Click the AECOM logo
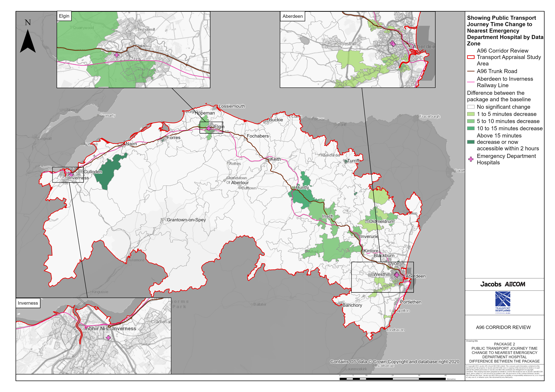 point(515,284)
